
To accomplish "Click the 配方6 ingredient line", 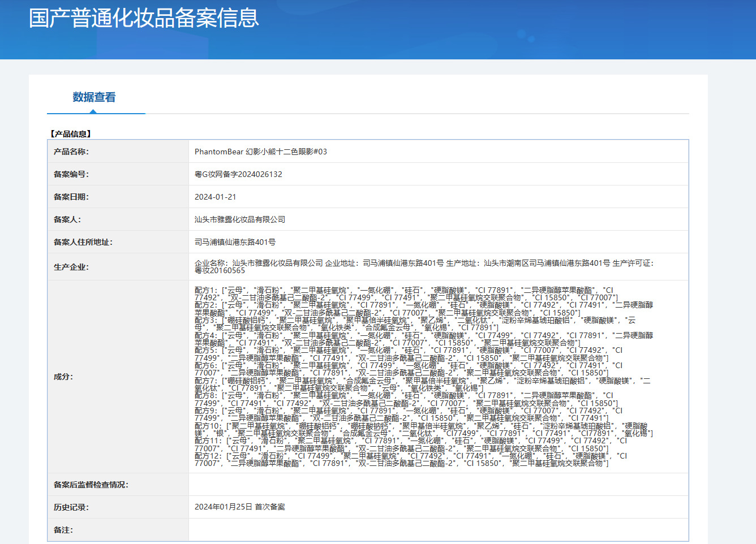I will [409, 369].
